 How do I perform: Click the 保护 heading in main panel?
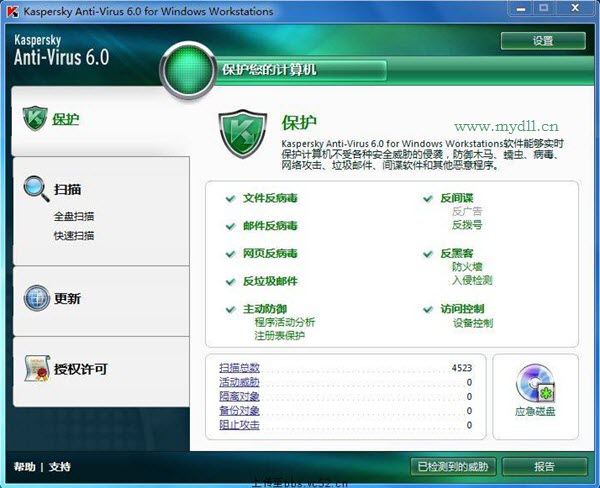tap(299, 122)
